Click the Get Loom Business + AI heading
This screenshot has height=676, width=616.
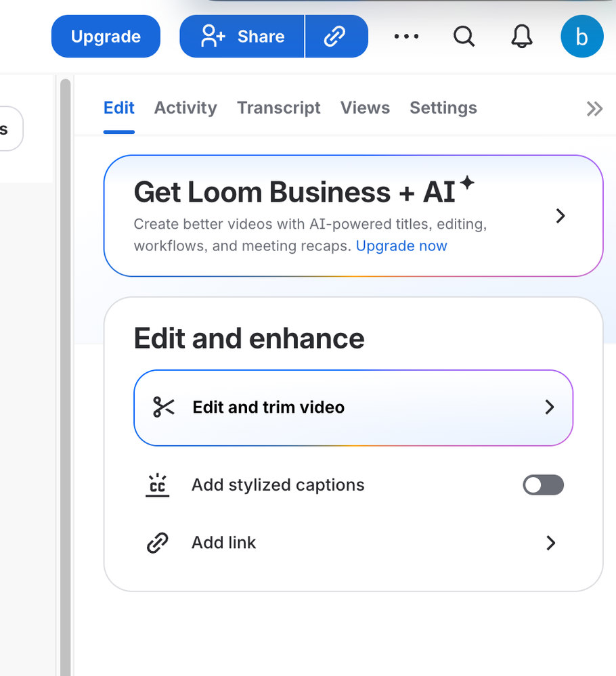coord(304,191)
